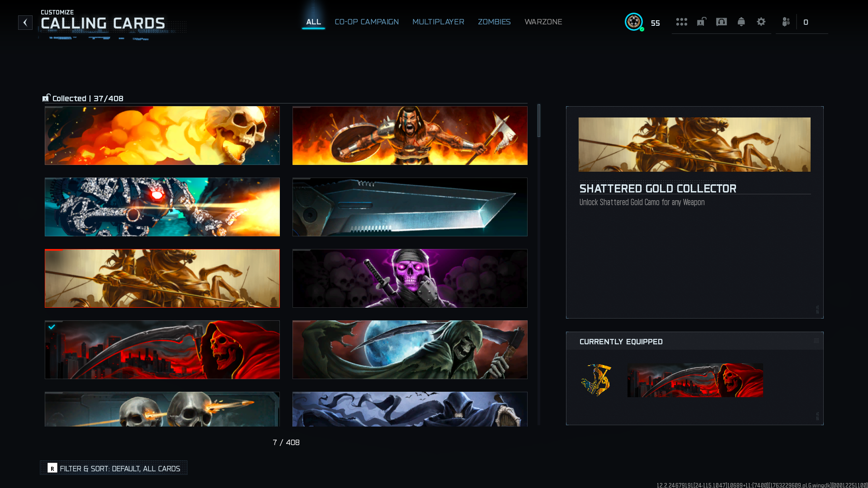The image size is (868, 488).
Task: Switch to the CO-OP CAMPAIGN tab
Action: (x=367, y=22)
